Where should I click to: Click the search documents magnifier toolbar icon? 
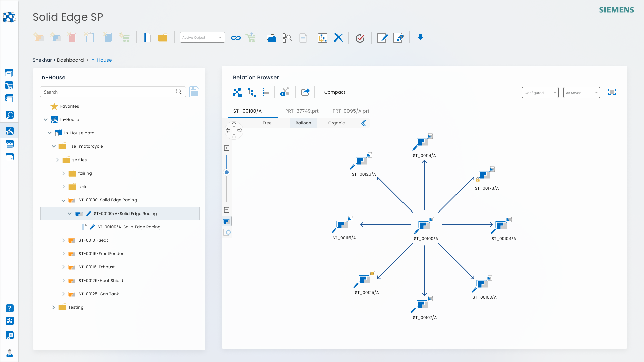pyautogui.click(x=287, y=38)
